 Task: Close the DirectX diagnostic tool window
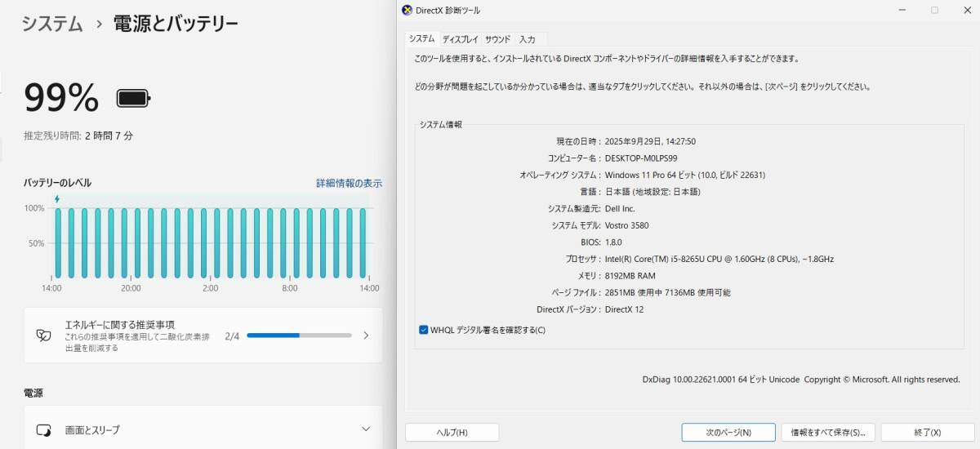click(966, 10)
